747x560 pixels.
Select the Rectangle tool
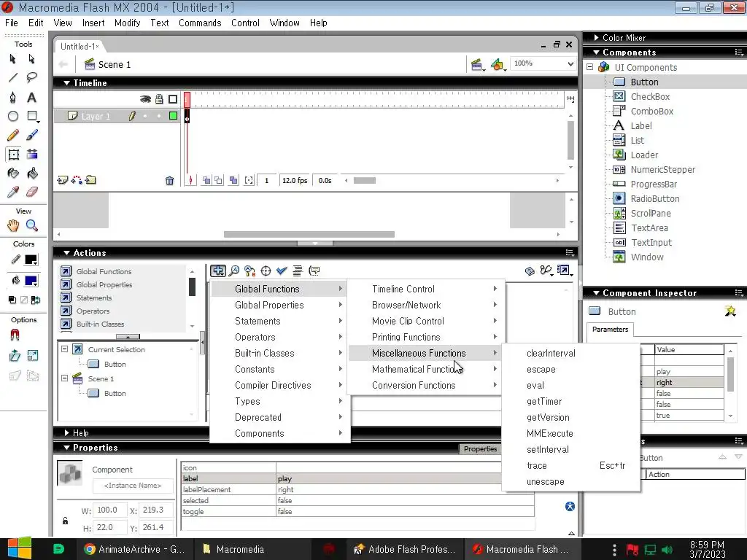click(x=32, y=116)
